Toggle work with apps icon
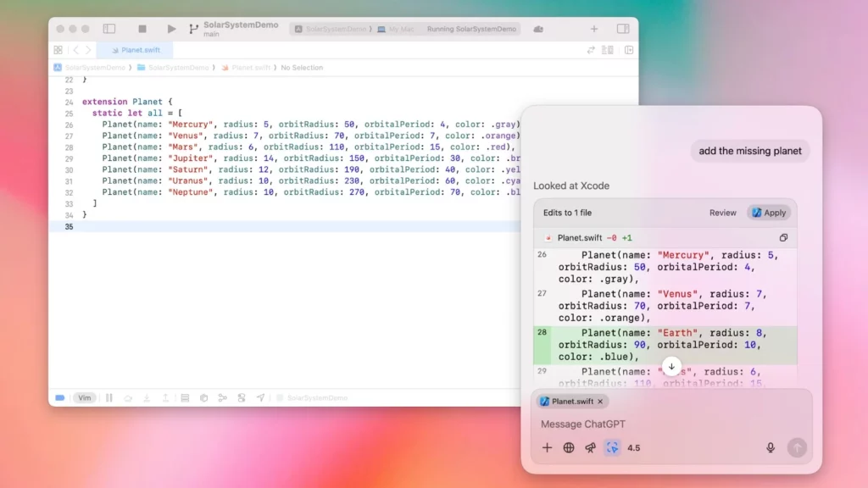The image size is (868, 488). tap(612, 447)
